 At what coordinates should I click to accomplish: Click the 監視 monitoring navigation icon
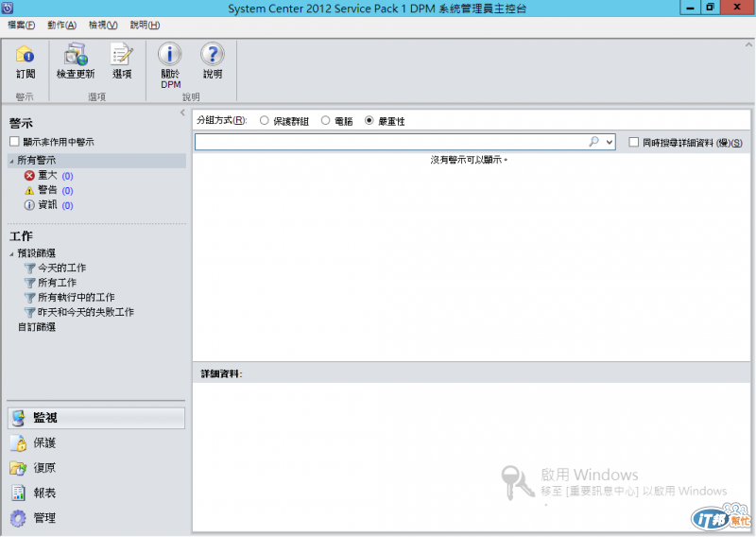[19, 418]
